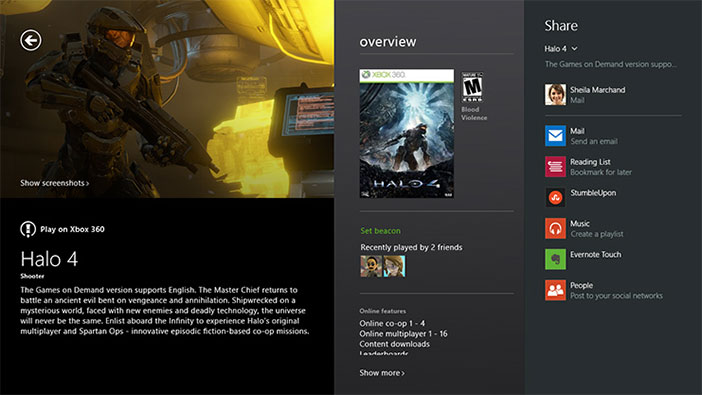
Task: Click Sheila Marchand's contact photo
Action: point(555,94)
